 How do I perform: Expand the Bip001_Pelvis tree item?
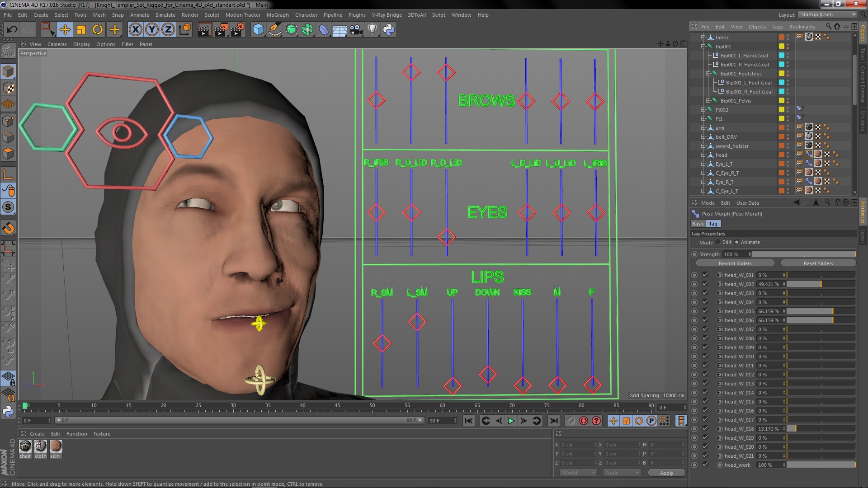pos(708,101)
